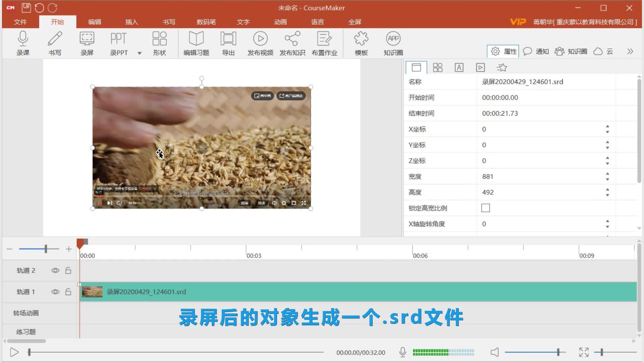Open the 文件 menu

[x=20, y=22]
